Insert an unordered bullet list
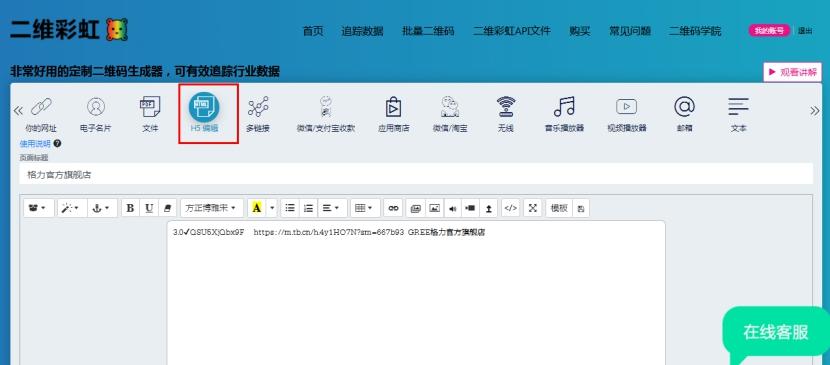This screenshot has width=830, height=365. coord(290,208)
